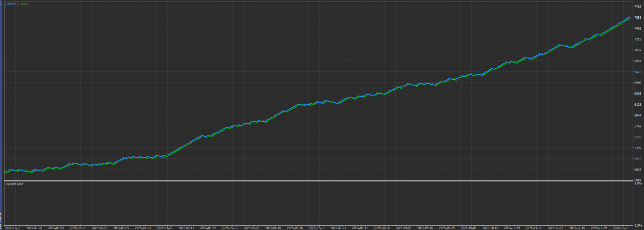Select the 5579 axis value
The height and width of the screenshot is (230, 644).
638,137
